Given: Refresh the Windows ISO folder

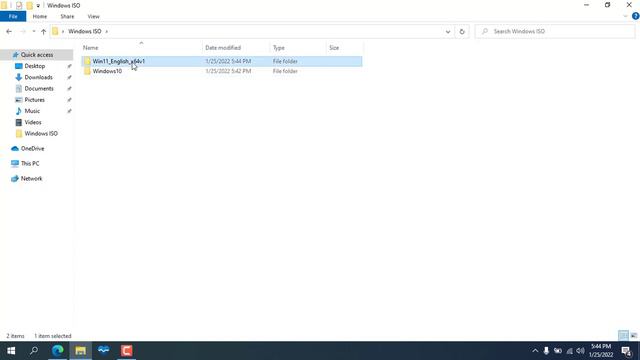Looking at the screenshot, I should [462, 31].
